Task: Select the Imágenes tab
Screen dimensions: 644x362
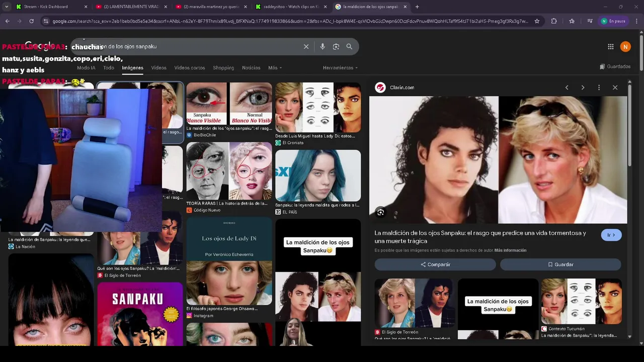Action: [132, 68]
